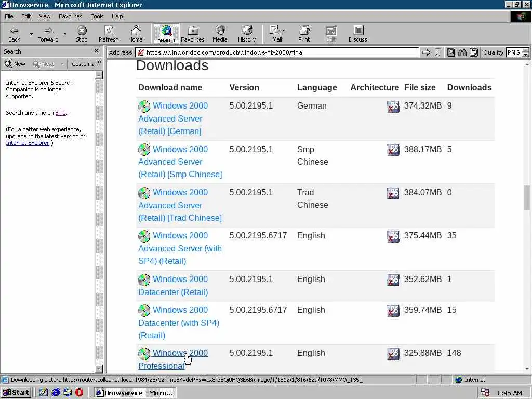Open the File menu
532x399 pixels.
pyautogui.click(x=9, y=16)
